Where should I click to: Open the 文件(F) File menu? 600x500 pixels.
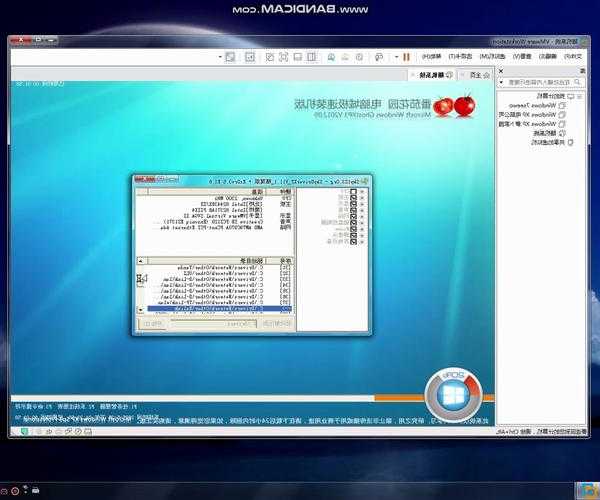(573, 56)
